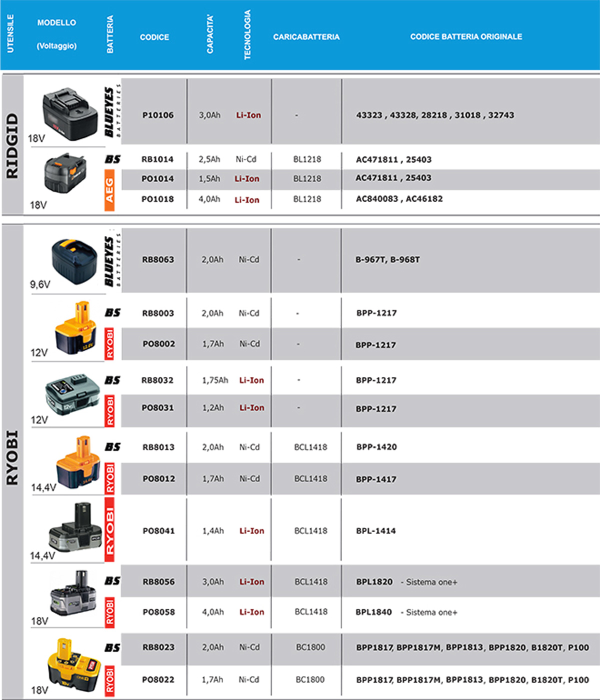Click charger BC1800 in RB8023 row

tap(310, 647)
